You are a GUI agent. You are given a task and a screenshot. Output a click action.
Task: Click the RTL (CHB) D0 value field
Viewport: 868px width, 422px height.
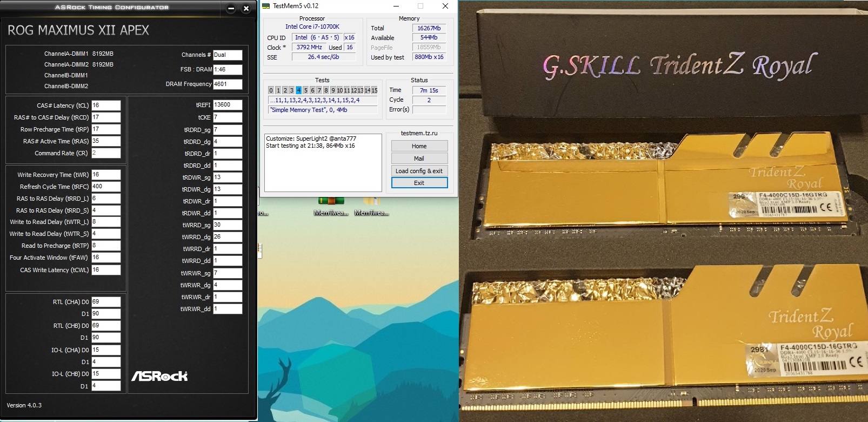[x=106, y=326]
